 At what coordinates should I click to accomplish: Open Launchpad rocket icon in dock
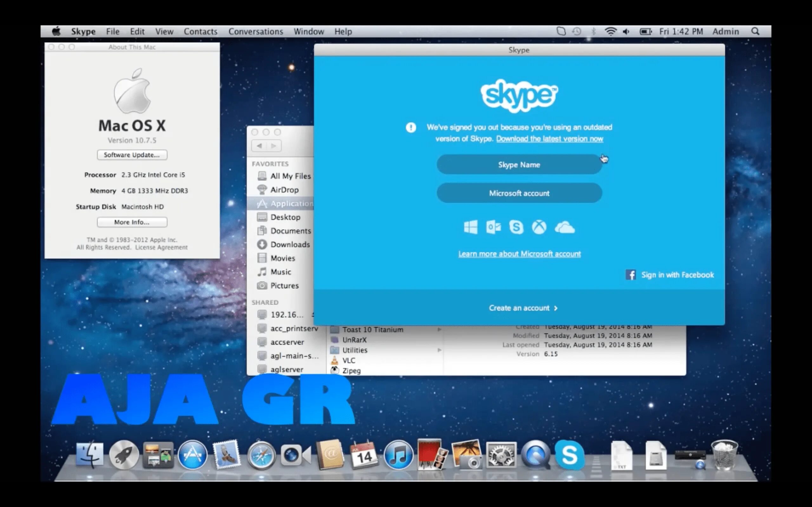tap(124, 455)
